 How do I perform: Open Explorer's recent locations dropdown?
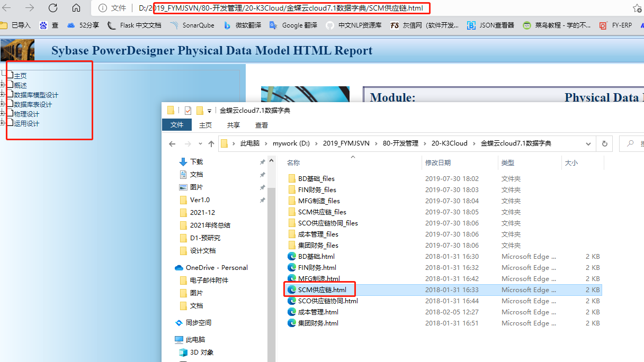[200, 143]
